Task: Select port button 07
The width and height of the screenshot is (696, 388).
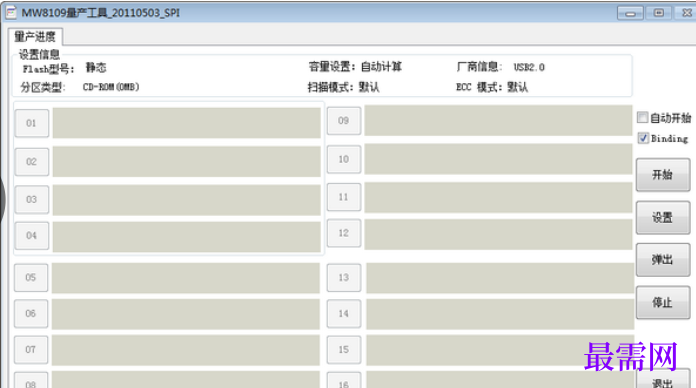Action: tap(31, 349)
